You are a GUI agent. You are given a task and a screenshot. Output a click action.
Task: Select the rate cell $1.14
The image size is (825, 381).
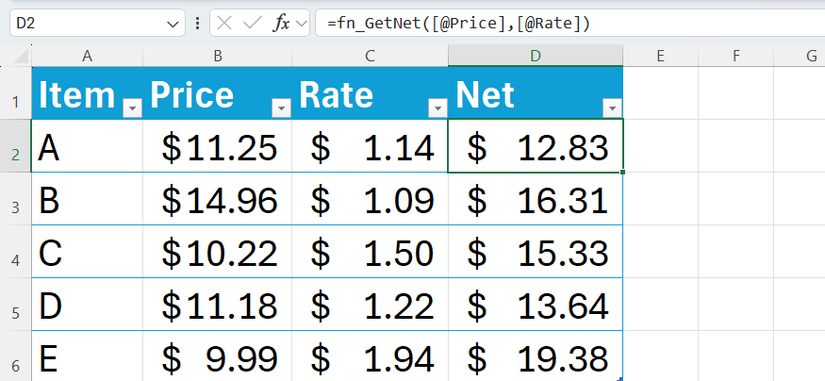[x=370, y=146]
